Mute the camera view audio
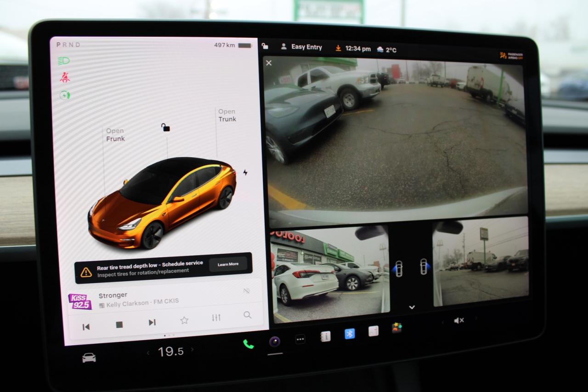The height and width of the screenshot is (392, 588). point(458,320)
